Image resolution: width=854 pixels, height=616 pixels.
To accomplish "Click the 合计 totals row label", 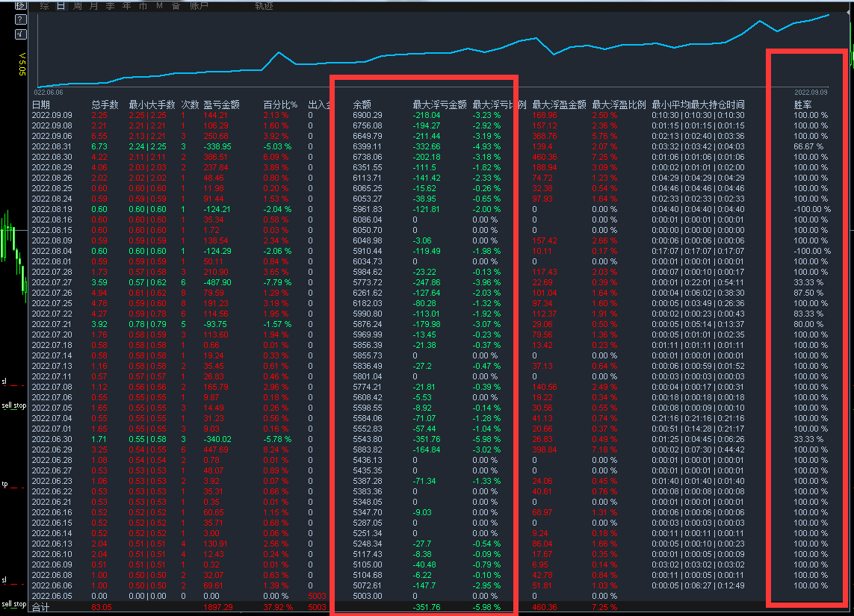I will pyautogui.click(x=40, y=607).
